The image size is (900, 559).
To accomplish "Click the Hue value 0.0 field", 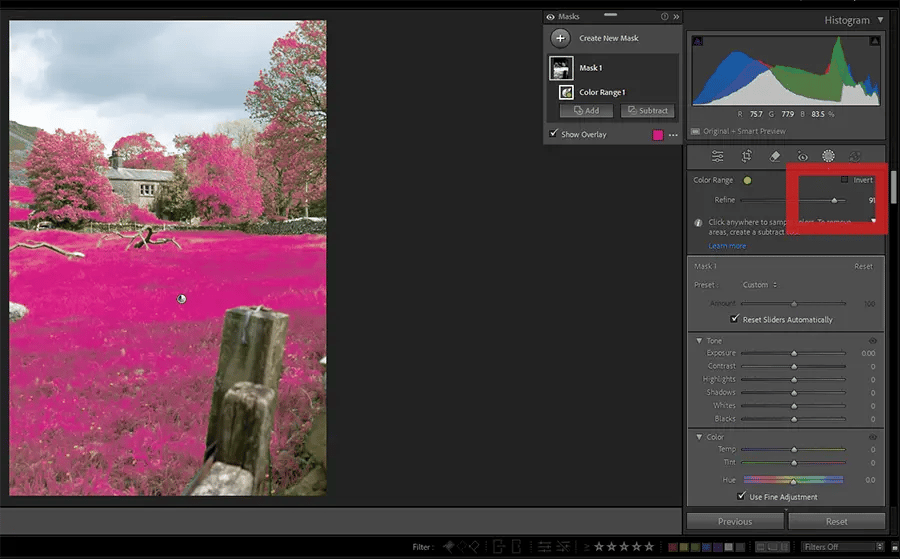I will pyautogui.click(x=870, y=480).
